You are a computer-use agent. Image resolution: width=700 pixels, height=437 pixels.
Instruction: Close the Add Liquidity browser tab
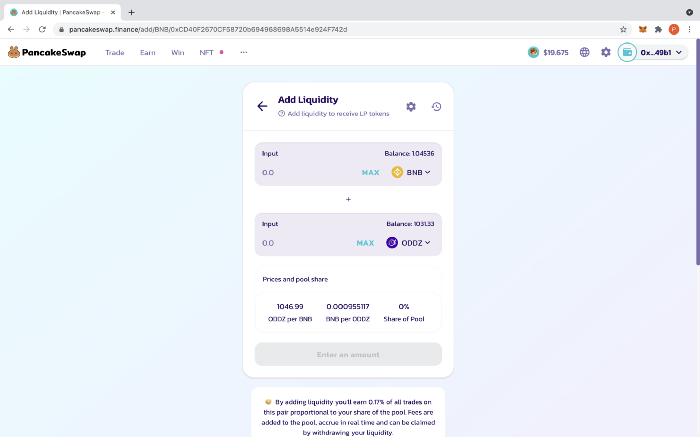(x=113, y=12)
